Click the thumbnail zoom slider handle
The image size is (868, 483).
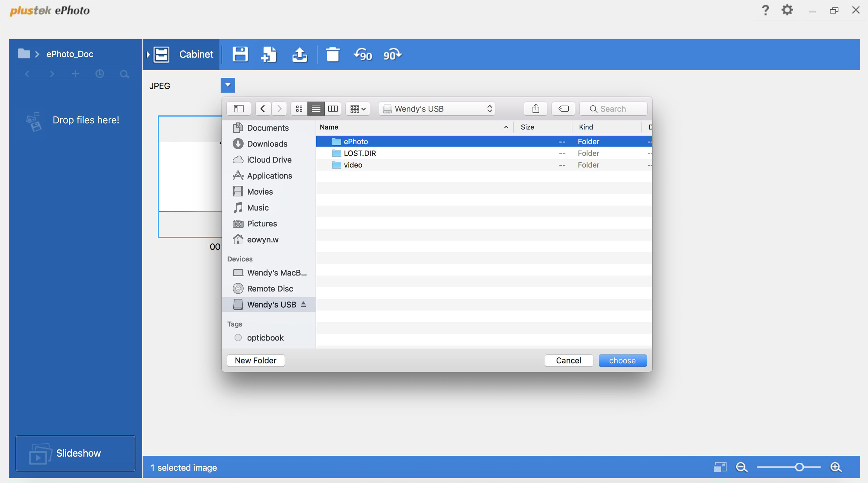click(x=799, y=467)
